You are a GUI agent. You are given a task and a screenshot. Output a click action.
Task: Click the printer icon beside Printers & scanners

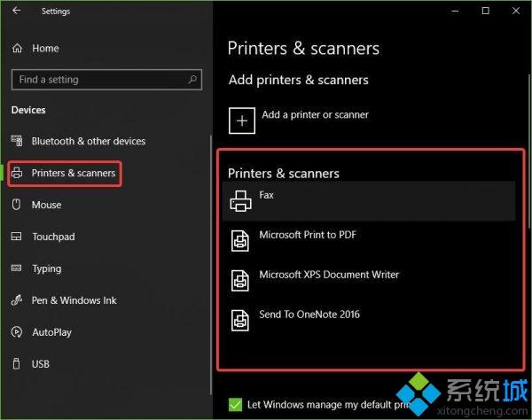[17, 173]
